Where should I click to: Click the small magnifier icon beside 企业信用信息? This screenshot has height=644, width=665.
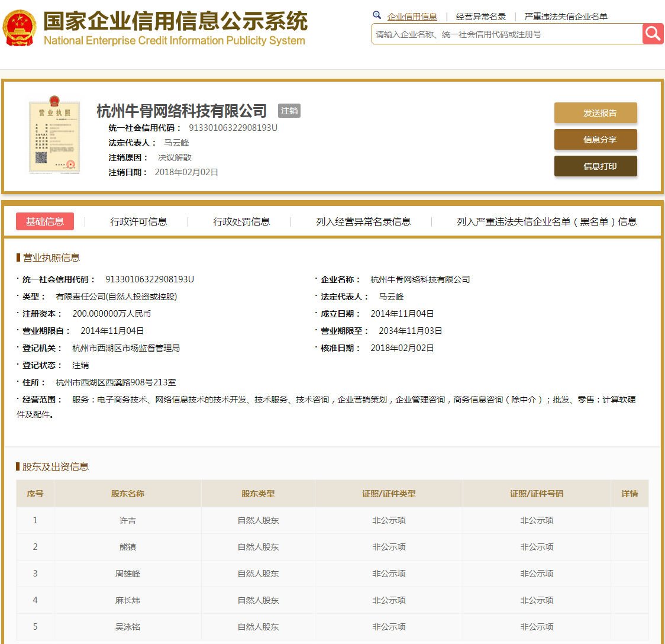coord(377,15)
